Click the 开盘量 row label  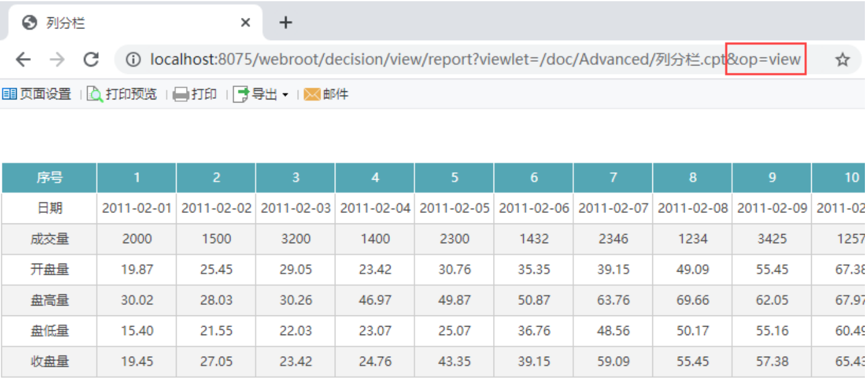click(49, 270)
